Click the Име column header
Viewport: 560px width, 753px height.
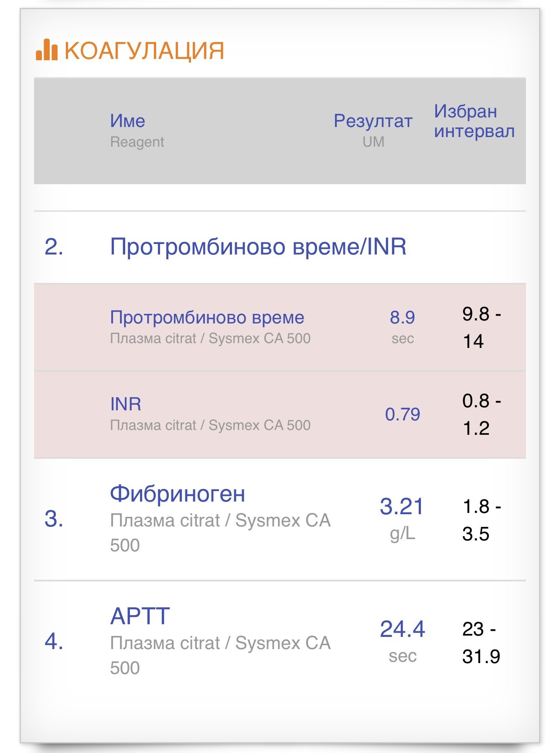pyautogui.click(x=127, y=121)
